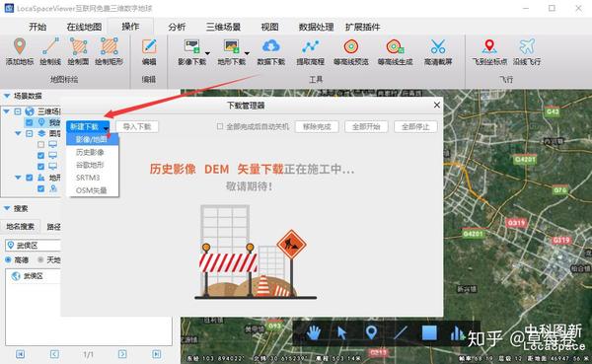Screen dimensions: 592x364
Task: Click the 全部开始 button
Action: [366, 126]
